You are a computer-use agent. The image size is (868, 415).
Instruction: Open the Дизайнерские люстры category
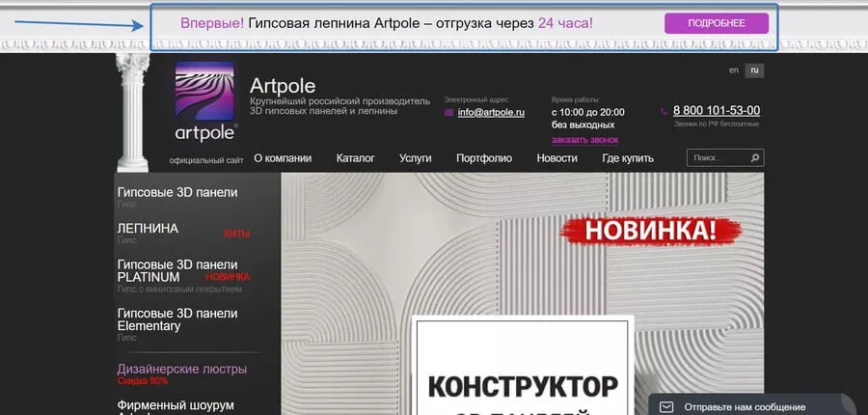pos(182,369)
